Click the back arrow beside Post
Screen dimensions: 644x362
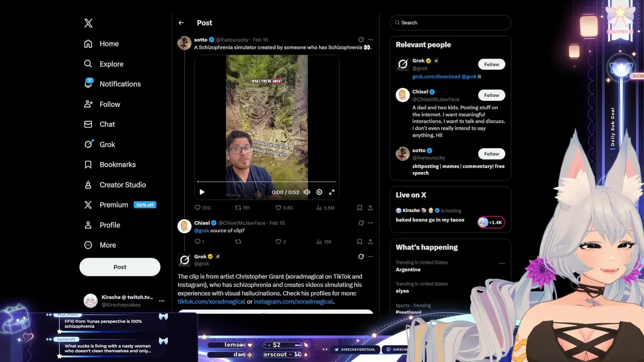click(x=181, y=23)
